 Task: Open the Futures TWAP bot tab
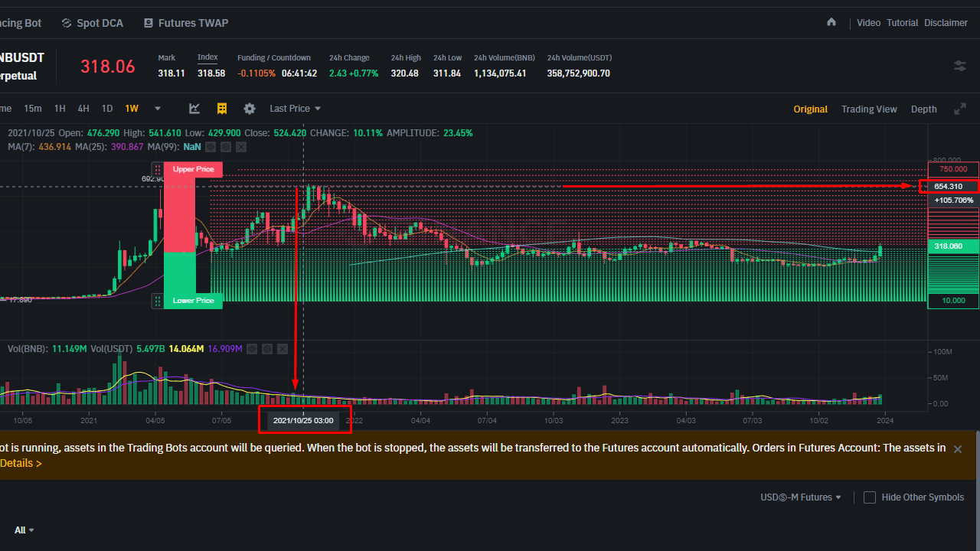point(185,23)
